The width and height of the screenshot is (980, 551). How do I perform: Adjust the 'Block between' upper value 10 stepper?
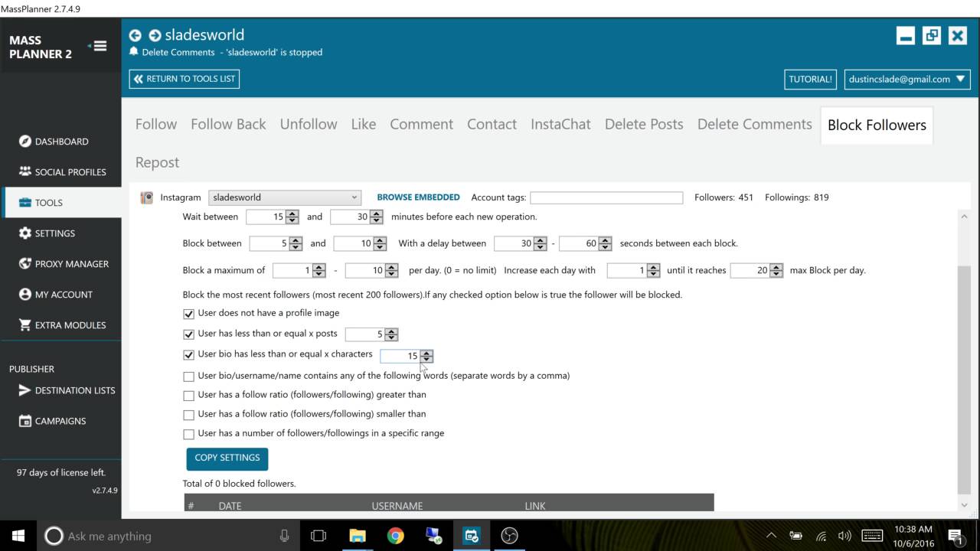click(x=379, y=244)
